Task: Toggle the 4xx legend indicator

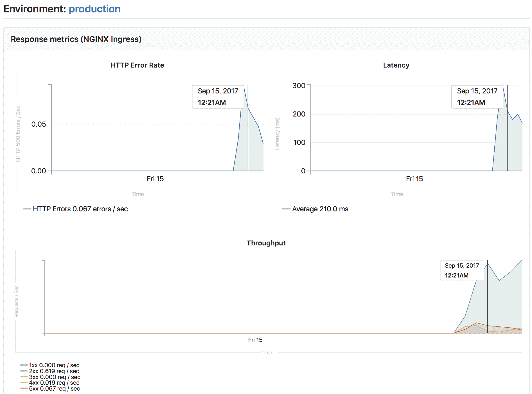Action: pyautogui.click(x=24, y=383)
